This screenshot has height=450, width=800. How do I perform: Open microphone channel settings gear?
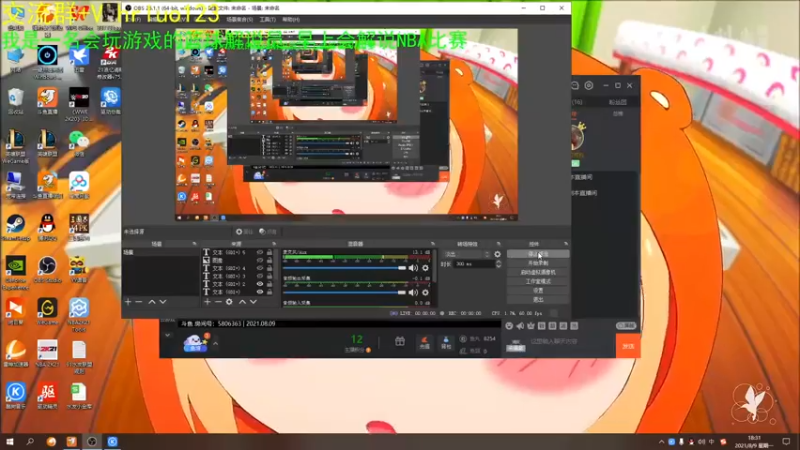[x=426, y=268]
